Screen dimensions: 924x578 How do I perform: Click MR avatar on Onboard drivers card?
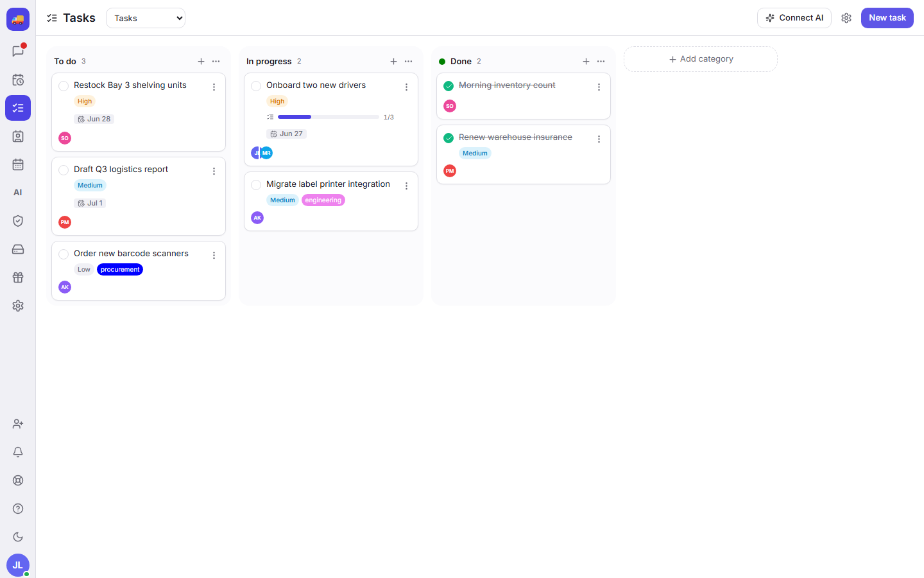267,153
